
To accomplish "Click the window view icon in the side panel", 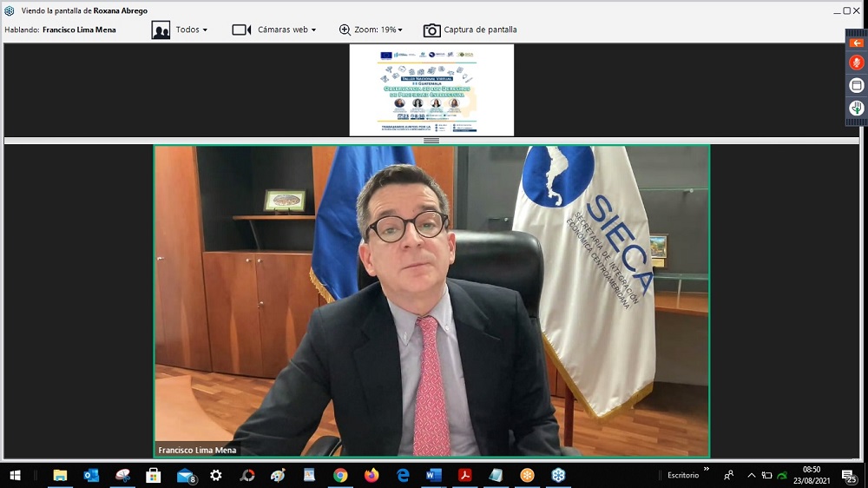I will pos(856,85).
